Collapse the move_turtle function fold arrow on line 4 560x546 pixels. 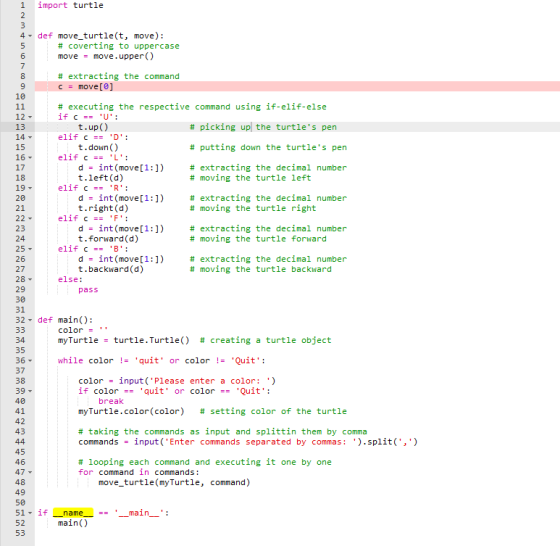[x=30, y=36]
